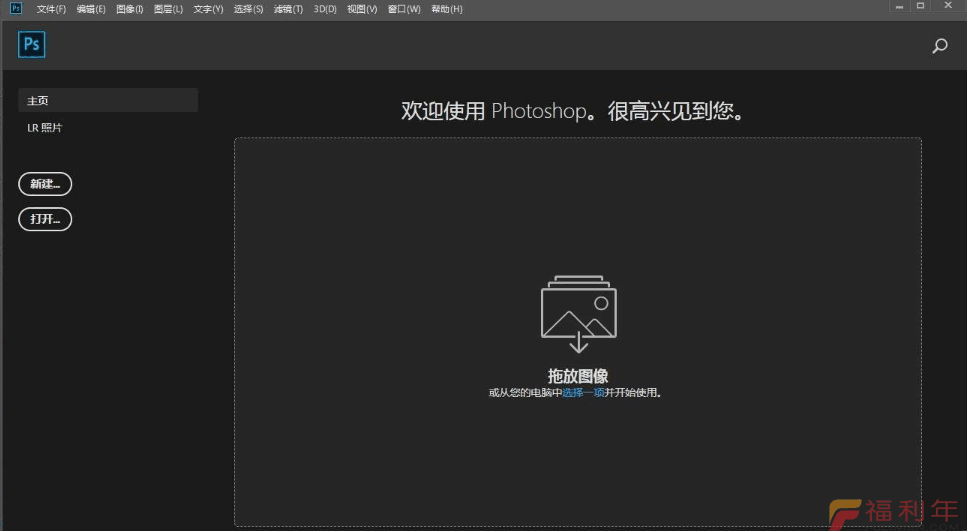The image size is (967, 531).
Task: Open the 选择(S) menu
Action: (248, 9)
